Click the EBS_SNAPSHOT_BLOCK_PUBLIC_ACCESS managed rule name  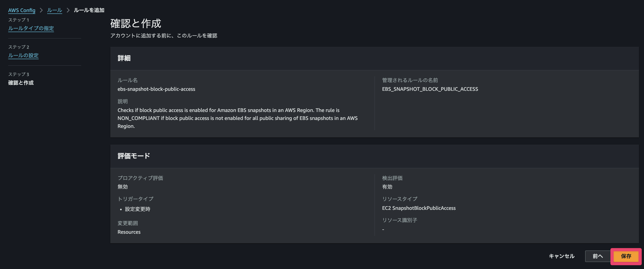tap(430, 89)
